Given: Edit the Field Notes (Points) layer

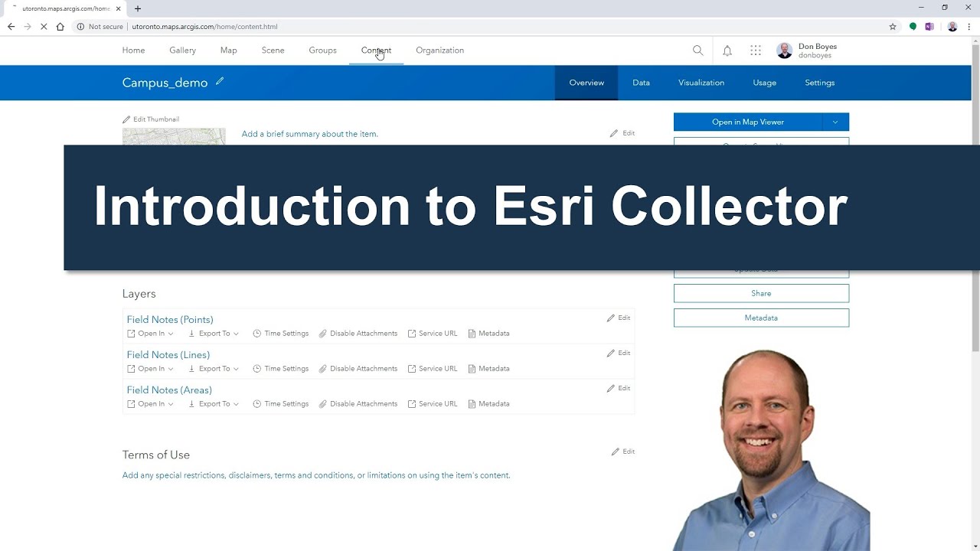Looking at the screenshot, I should tap(619, 318).
